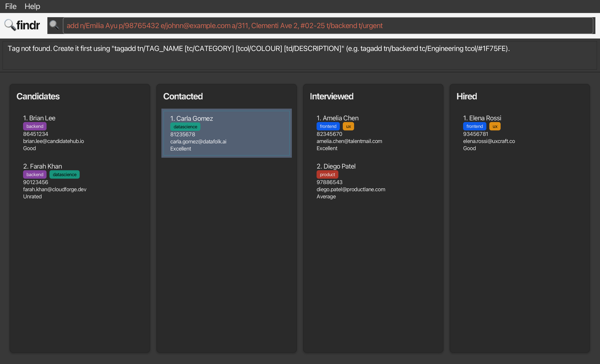Click Farah Khan's backend tag
Image resolution: width=600 pixels, height=364 pixels.
tap(35, 175)
